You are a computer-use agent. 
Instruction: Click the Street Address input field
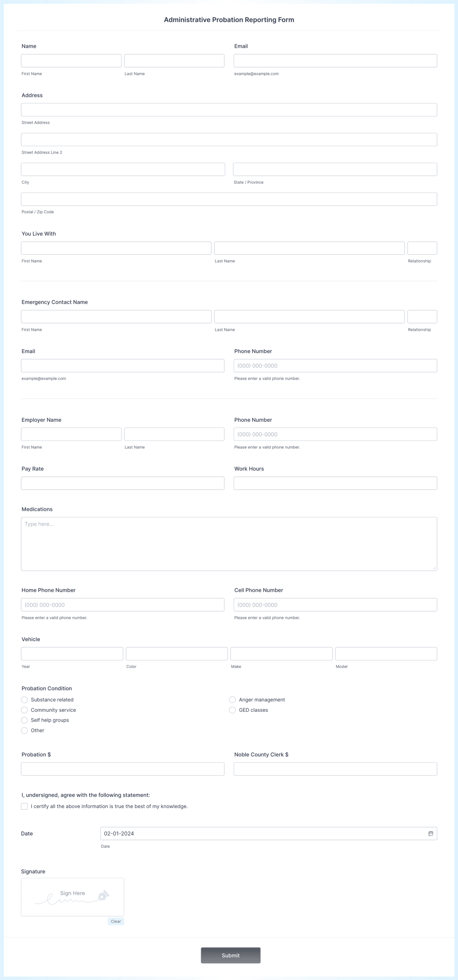(x=229, y=110)
